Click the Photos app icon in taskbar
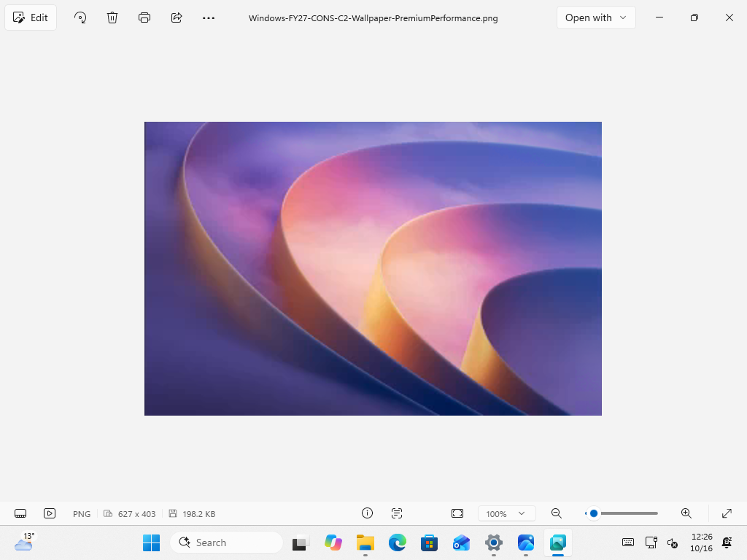Screen dimensions: 747x560 pyautogui.click(x=558, y=542)
